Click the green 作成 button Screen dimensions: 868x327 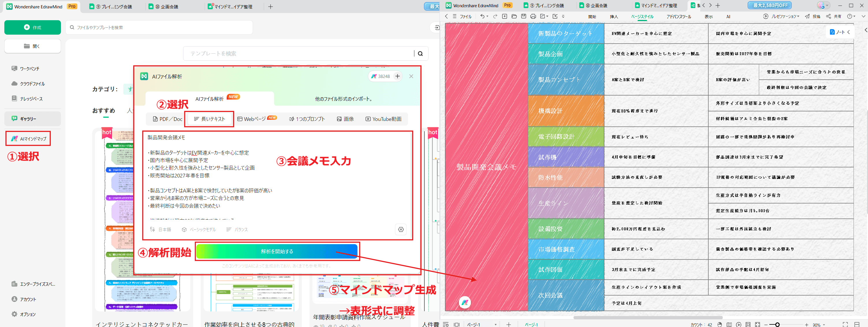[32, 27]
